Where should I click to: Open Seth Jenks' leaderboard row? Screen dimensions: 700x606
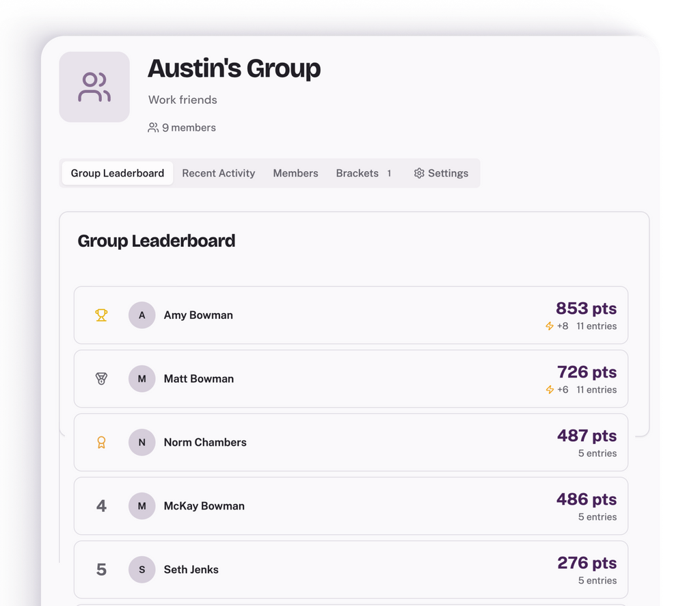pyautogui.click(x=351, y=570)
